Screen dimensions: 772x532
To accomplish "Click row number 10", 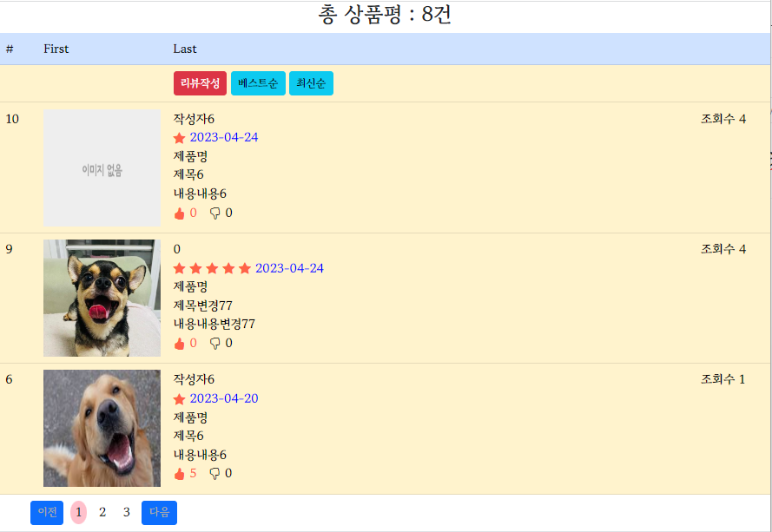I will coord(12,119).
